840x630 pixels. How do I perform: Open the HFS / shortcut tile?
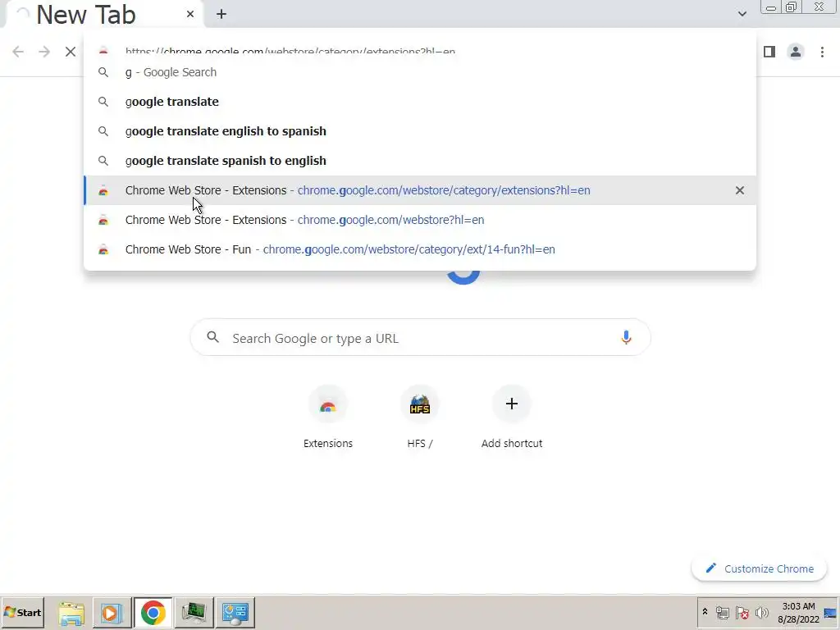tap(419, 418)
